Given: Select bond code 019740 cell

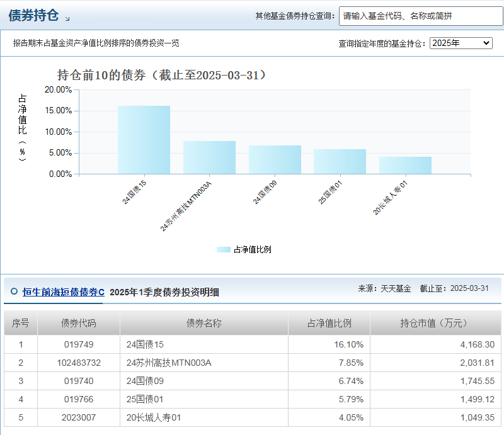Looking at the screenshot, I should pos(79,381).
